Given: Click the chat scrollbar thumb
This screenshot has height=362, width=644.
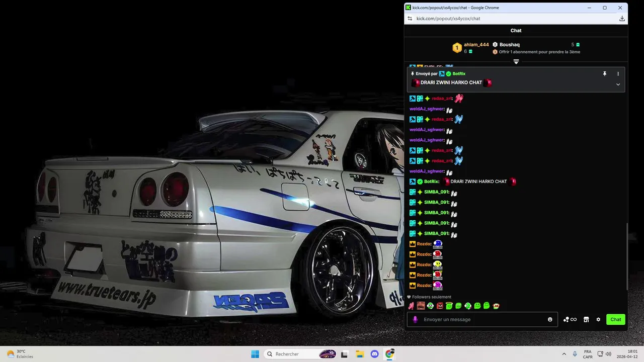Looking at the screenshot, I should (x=626, y=256).
